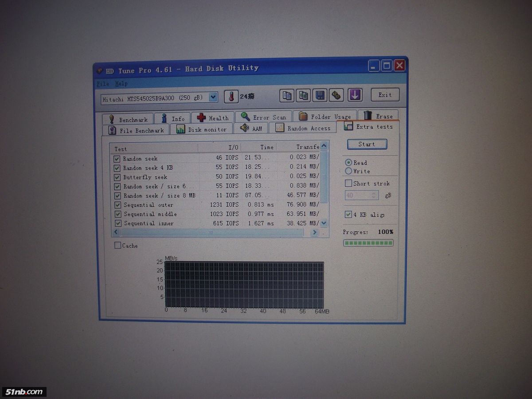Click the test list scroll-down arrow

tap(324, 223)
